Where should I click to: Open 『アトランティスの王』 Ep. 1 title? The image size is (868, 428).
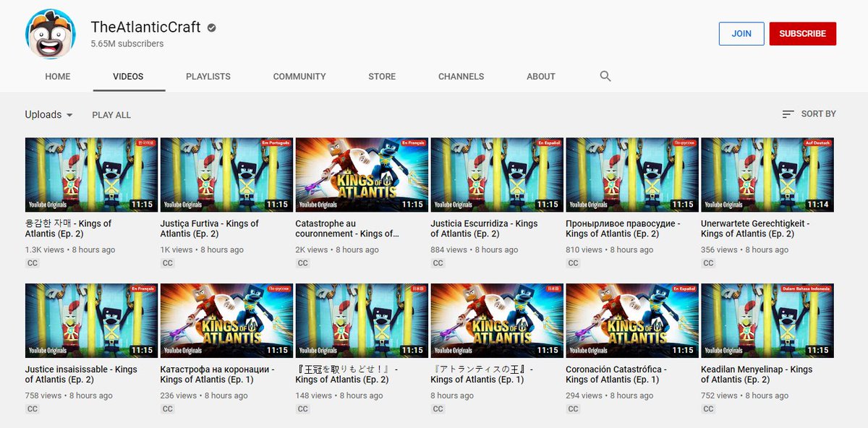(x=482, y=374)
